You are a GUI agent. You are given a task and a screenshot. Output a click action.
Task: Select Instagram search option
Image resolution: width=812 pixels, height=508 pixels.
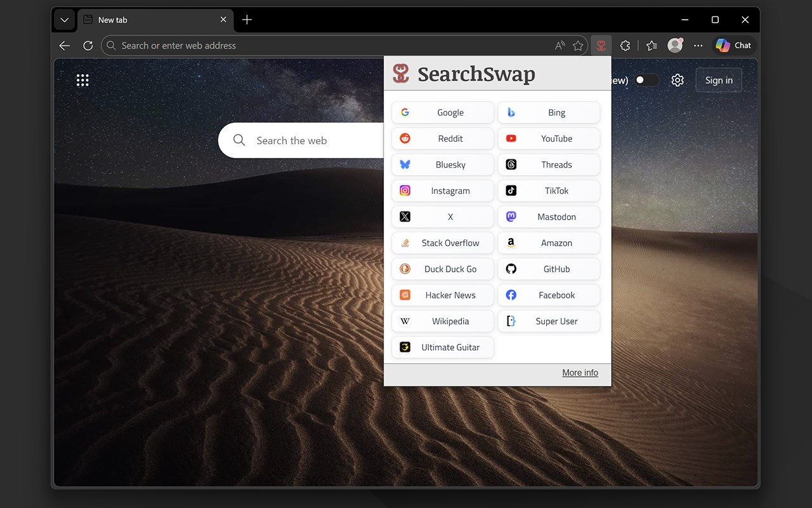click(443, 190)
